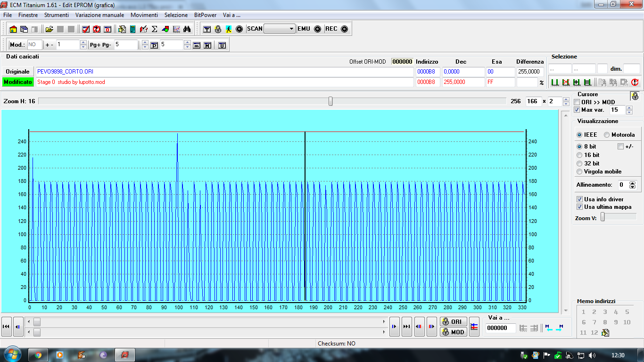The height and width of the screenshot is (362, 644).
Task: Uncheck the Usa info driver checkbox
Action: click(580, 199)
